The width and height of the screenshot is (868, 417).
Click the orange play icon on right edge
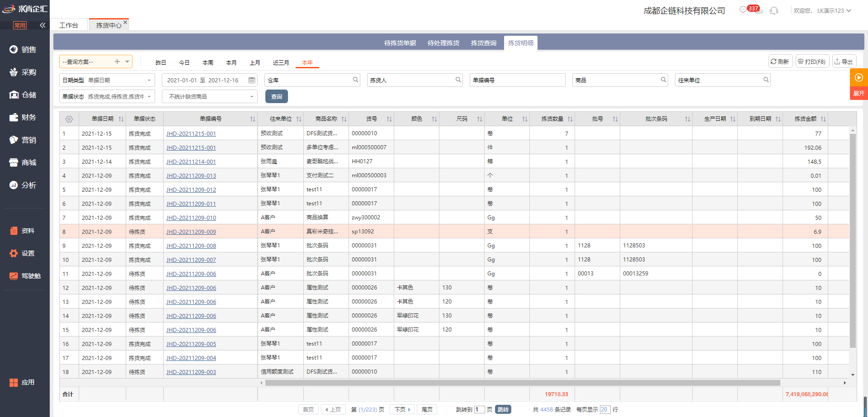[859, 77]
